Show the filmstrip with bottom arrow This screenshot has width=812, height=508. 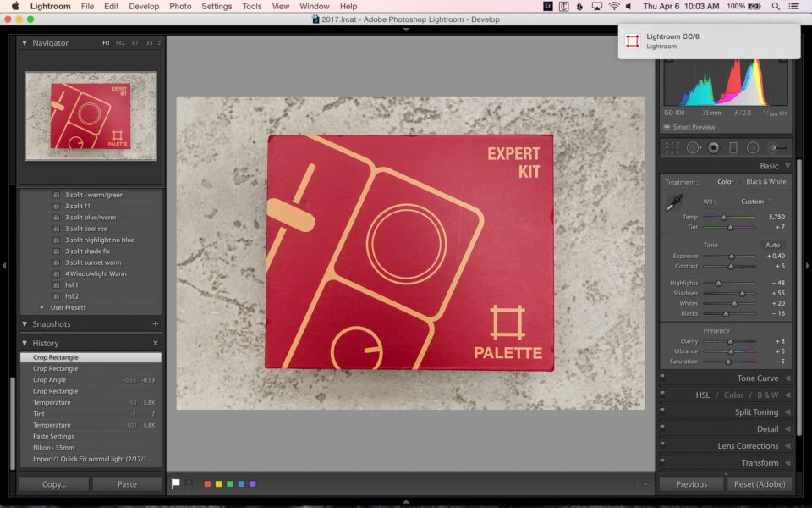coord(406,502)
